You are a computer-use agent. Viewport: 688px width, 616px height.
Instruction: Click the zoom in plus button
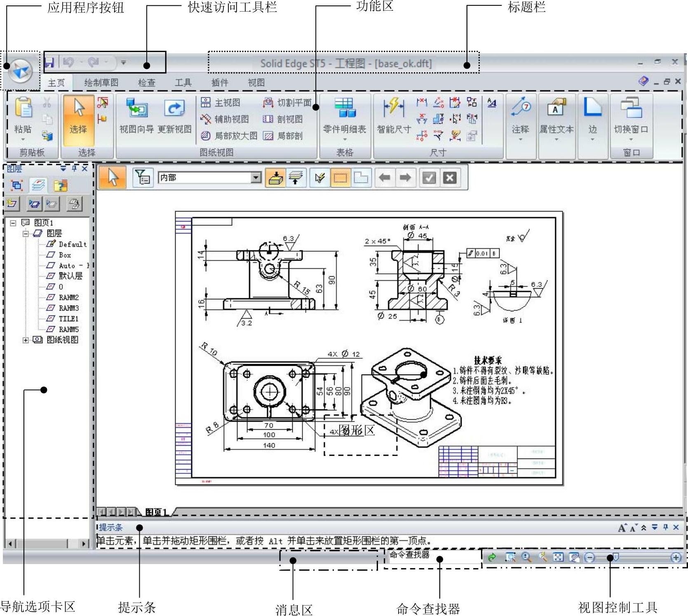coord(676,557)
